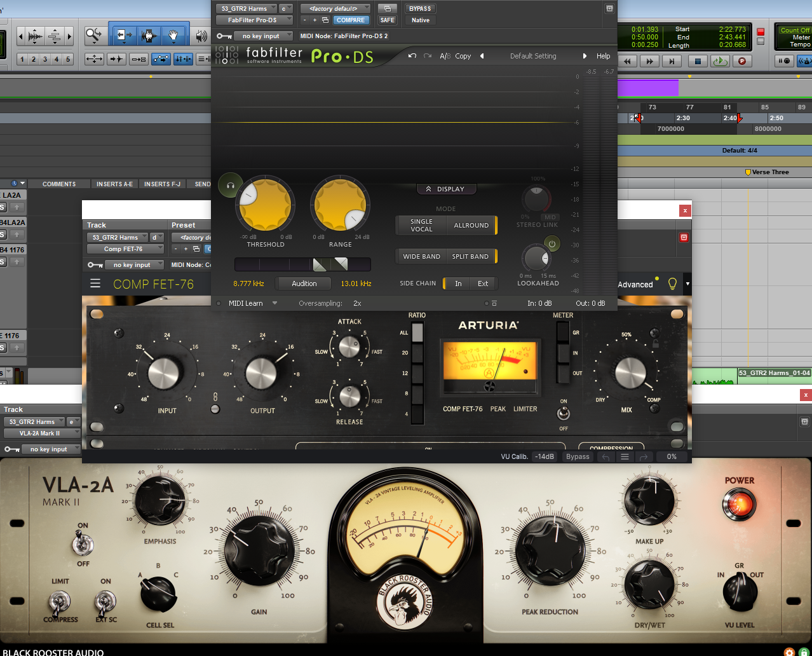
Task: Select Pro-DS Single Vocal mode
Action: click(x=421, y=225)
